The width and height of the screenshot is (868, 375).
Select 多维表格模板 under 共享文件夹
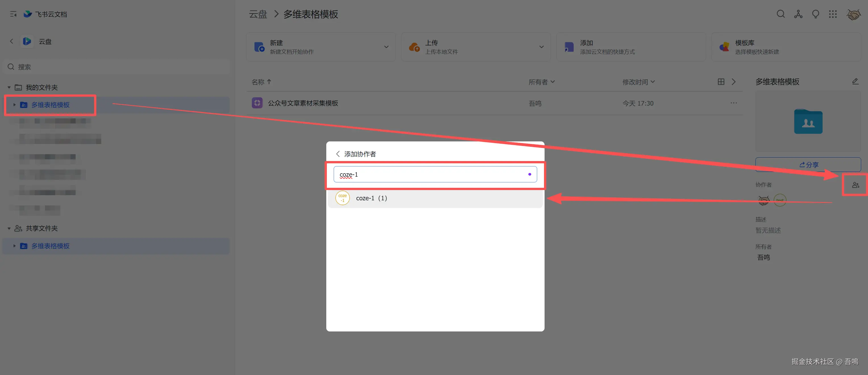(x=50, y=246)
